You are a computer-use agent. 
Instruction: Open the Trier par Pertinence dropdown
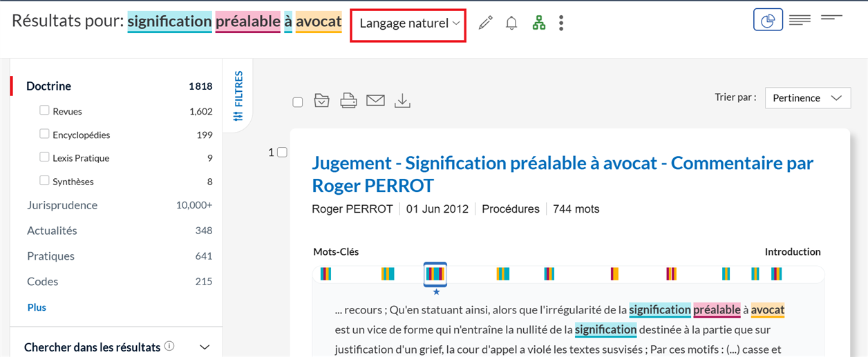pyautogui.click(x=808, y=98)
